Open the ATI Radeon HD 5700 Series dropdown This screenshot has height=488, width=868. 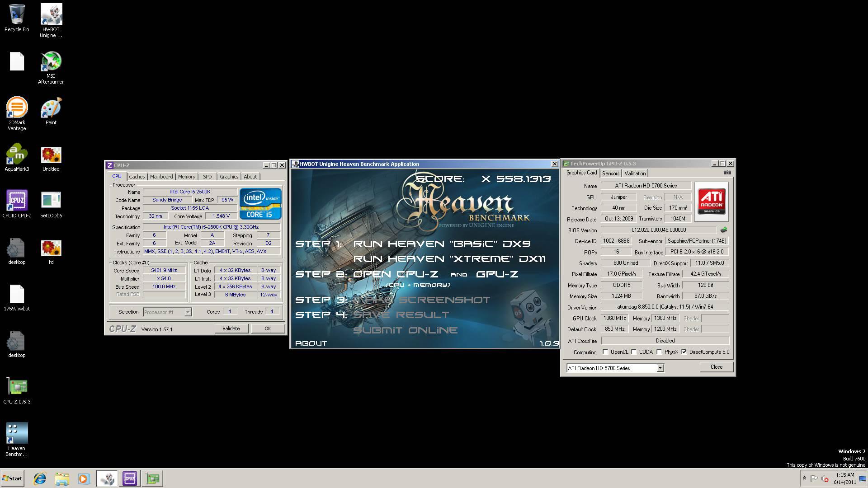click(x=660, y=368)
